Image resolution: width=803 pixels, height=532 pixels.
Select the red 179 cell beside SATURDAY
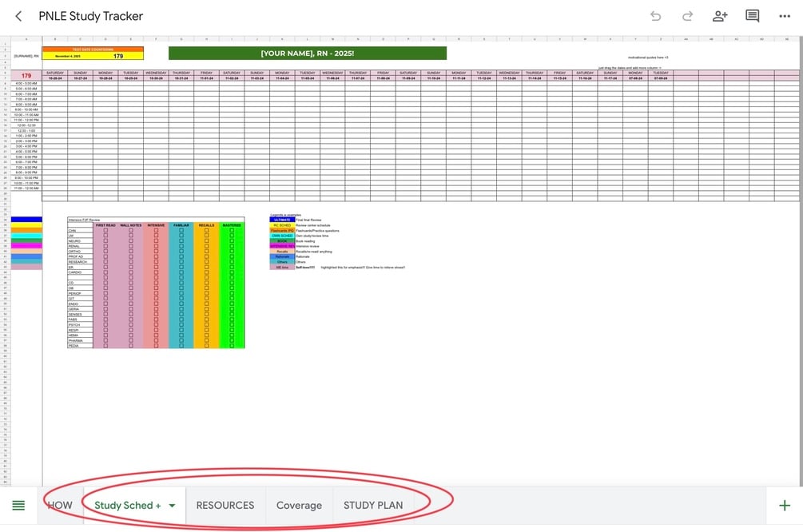(26, 75)
